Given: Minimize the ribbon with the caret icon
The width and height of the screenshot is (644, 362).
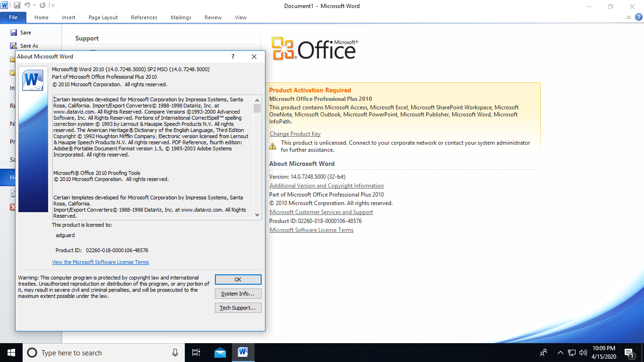Looking at the screenshot, I should tap(628, 17).
